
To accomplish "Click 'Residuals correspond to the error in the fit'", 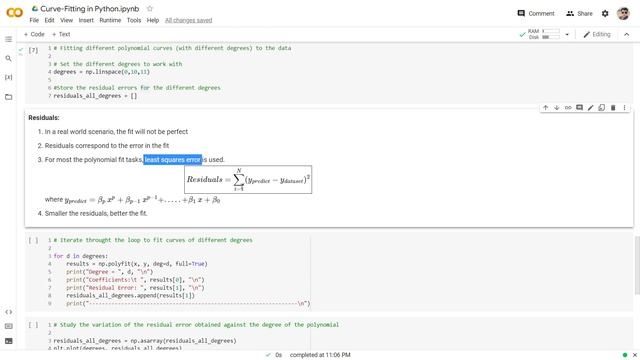I will (107, 146).
